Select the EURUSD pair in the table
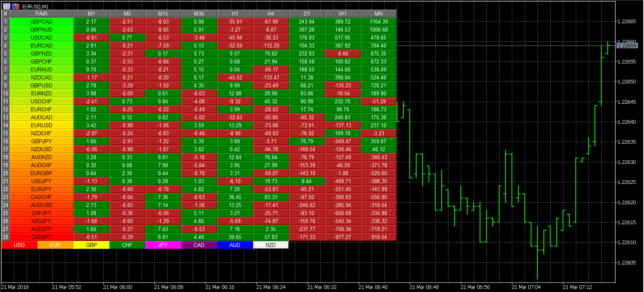 click(x=41, y=125)
